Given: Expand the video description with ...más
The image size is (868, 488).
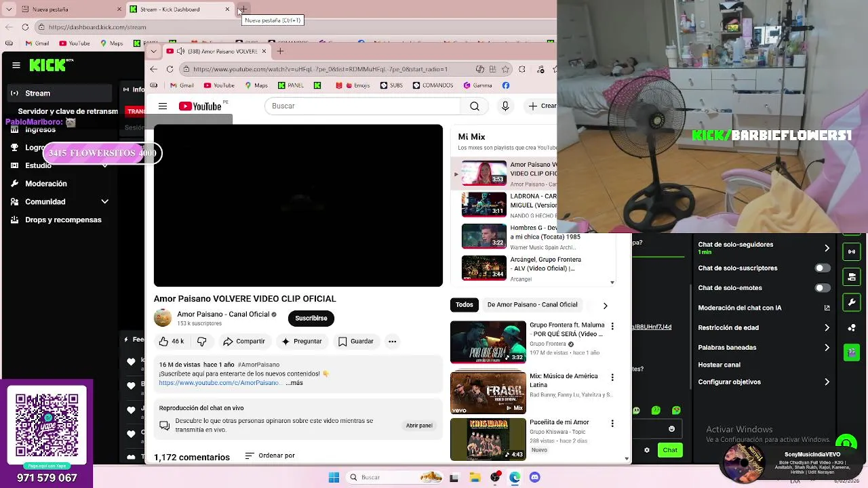Looking at the screenshot, I should pos(294,383).
